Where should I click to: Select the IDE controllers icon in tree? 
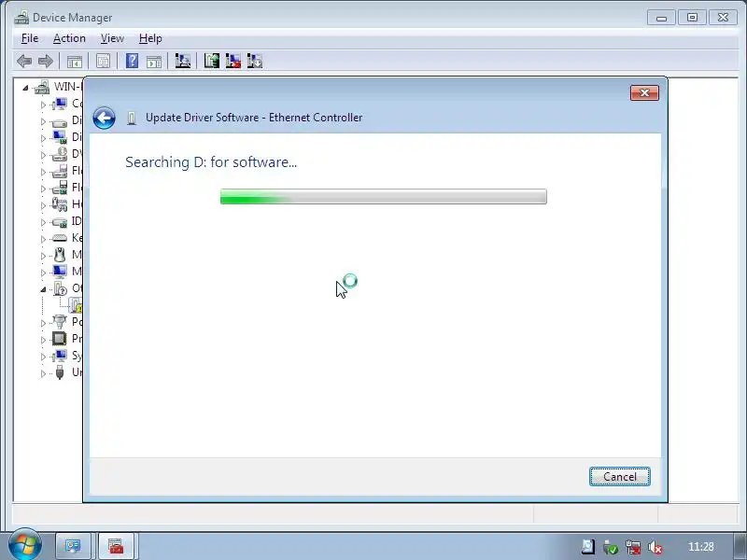click(x=60, y=221)
